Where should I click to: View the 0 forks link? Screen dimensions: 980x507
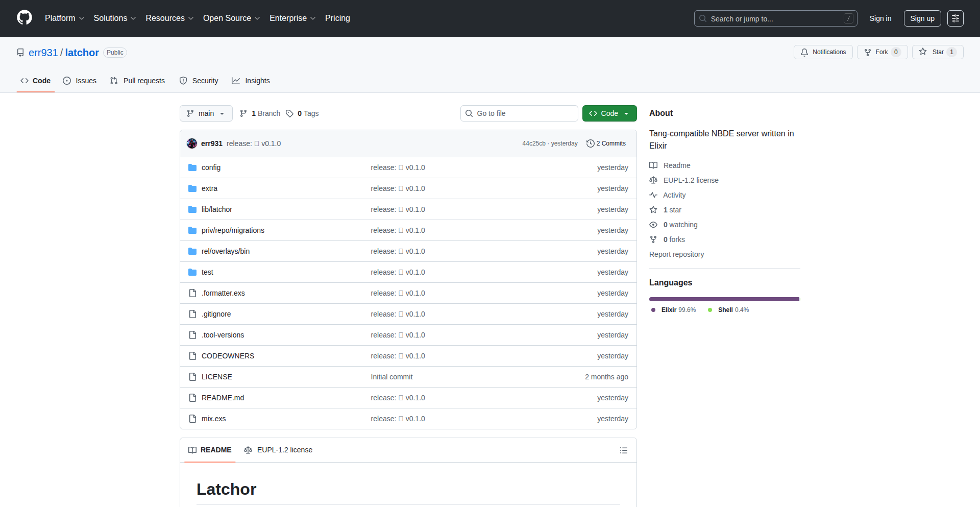coord(667,239)
